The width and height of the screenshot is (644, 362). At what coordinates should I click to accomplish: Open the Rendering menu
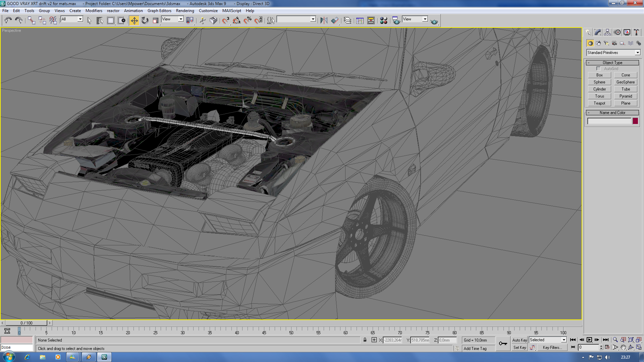click(x=185, y=11)
